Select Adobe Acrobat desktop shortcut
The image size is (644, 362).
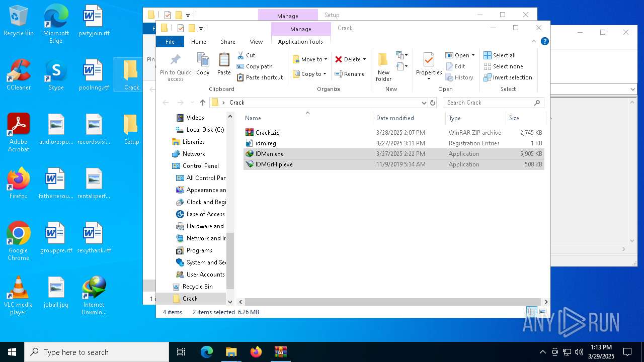[x=19, y=133]
